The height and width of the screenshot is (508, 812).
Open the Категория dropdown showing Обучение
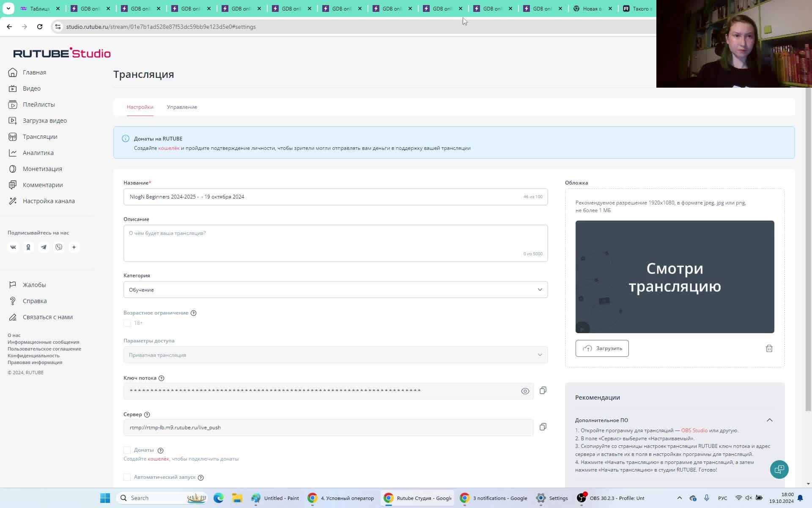[335, 290]
